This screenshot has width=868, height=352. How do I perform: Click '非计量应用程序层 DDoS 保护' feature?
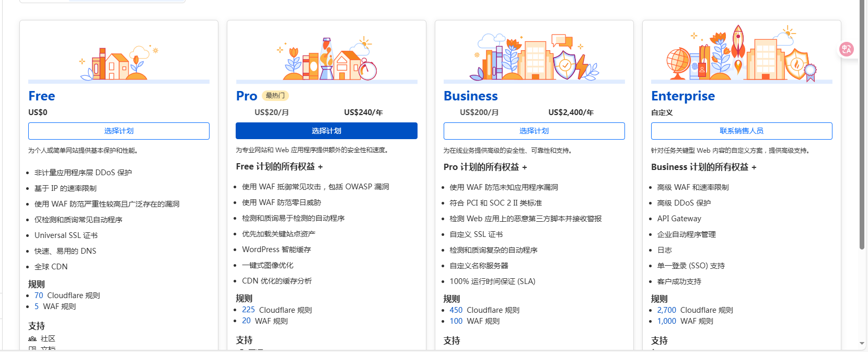click(x=83, y=173)
